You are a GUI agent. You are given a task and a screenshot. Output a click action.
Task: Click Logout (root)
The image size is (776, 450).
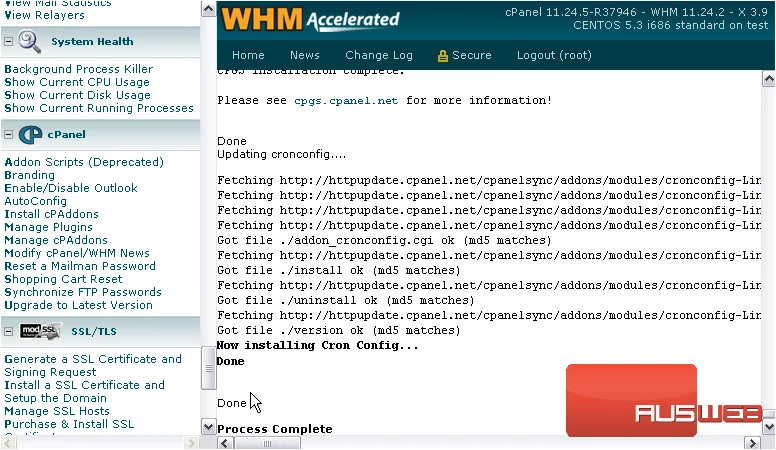554,55
